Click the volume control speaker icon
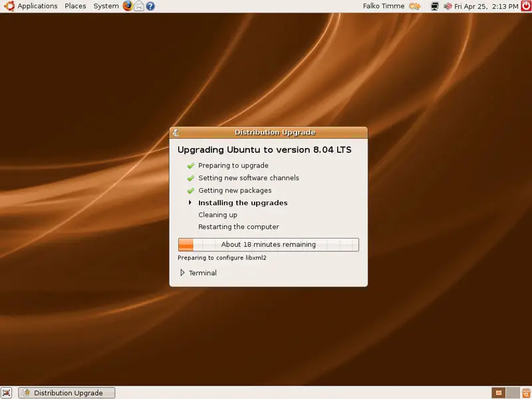Viewport: 532px width, 399px height. 448,6
